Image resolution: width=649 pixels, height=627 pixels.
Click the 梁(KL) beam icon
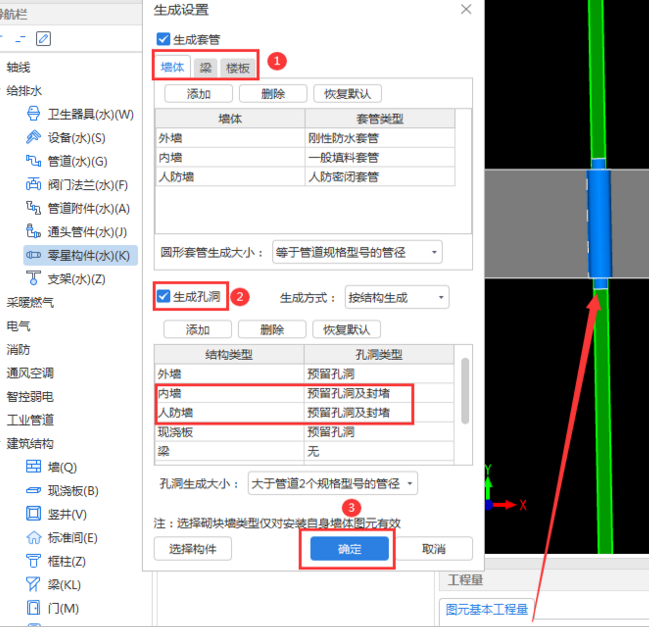[x=33, y=584]
